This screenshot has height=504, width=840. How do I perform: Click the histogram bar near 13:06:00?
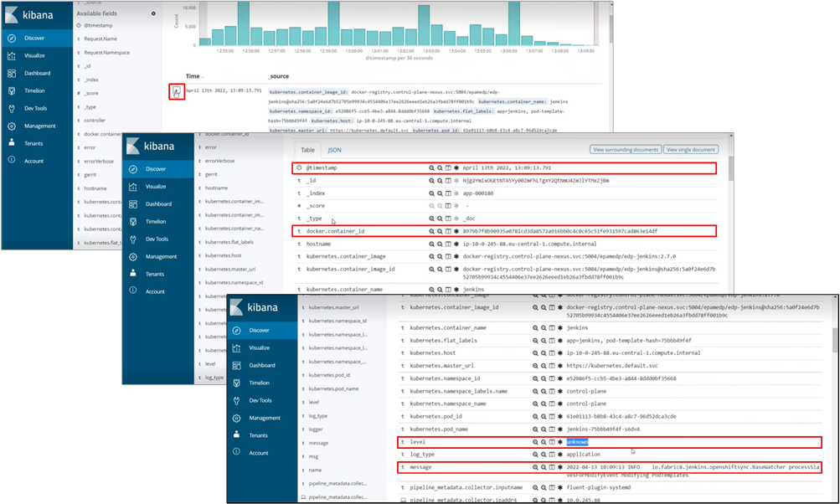(x=513, y=23)
